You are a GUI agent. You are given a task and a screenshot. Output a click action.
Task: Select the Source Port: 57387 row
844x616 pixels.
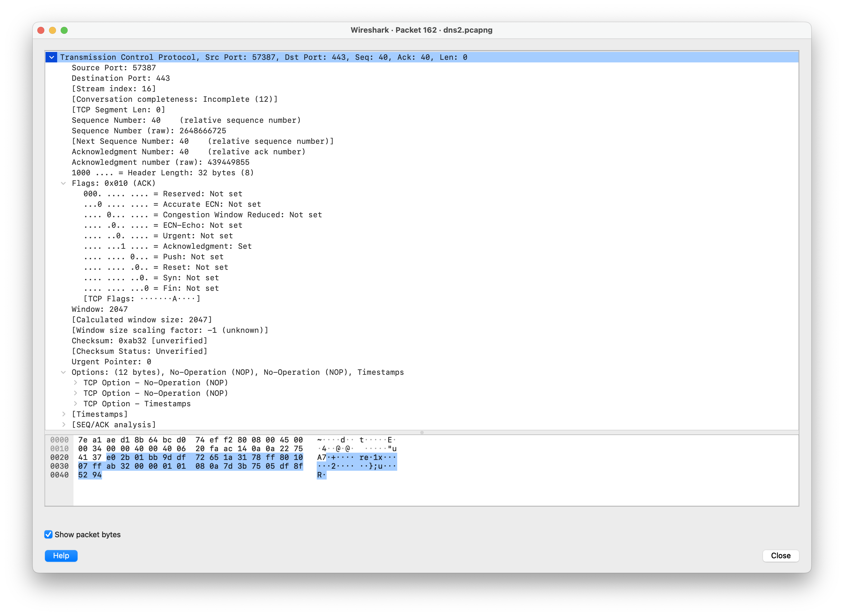[422, 67]
